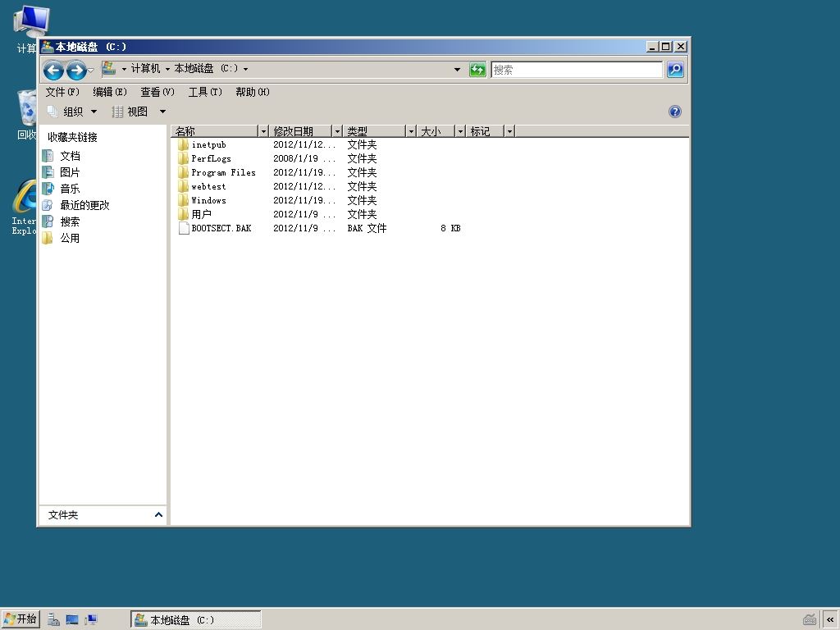Select the 计算机 desktop icon
840x630 pixels.
coord(31,21)
